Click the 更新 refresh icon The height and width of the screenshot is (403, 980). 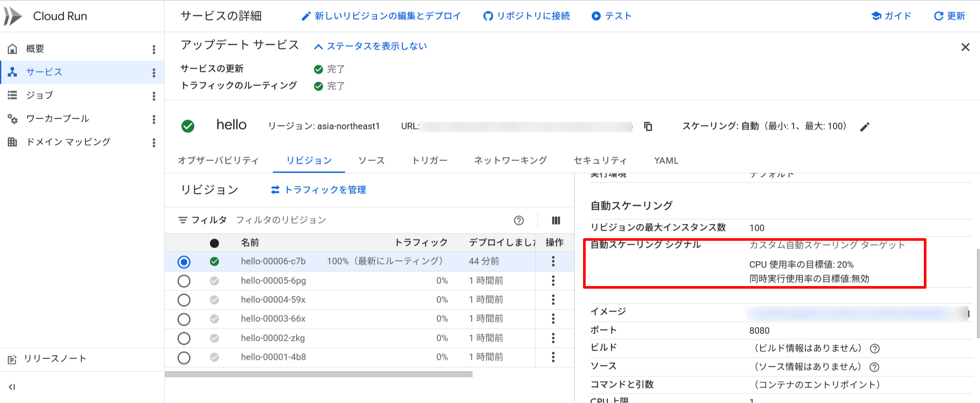938,16
